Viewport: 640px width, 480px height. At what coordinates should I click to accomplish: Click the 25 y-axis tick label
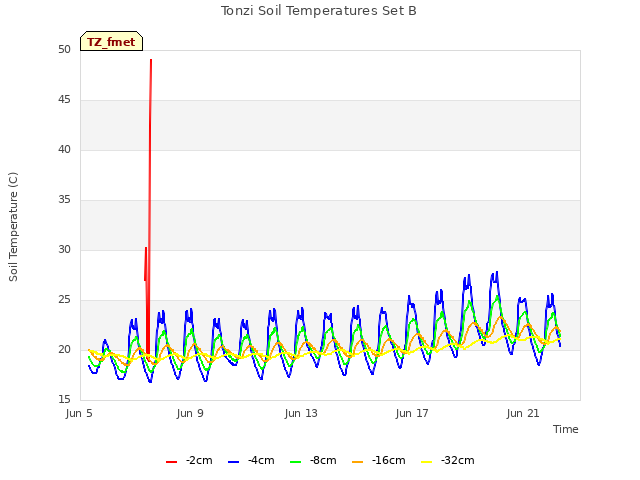(x=64, y=300)
